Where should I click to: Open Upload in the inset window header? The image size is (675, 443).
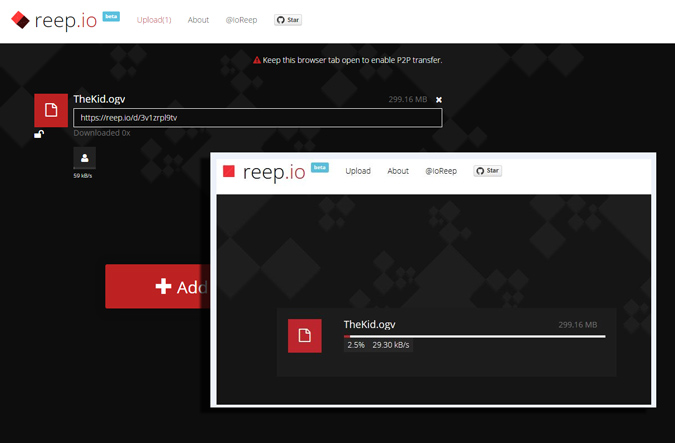[x=358, y=171]
